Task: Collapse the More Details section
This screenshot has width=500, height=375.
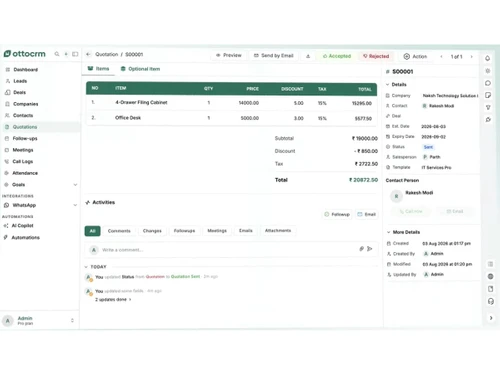Action: pos(389,232)
